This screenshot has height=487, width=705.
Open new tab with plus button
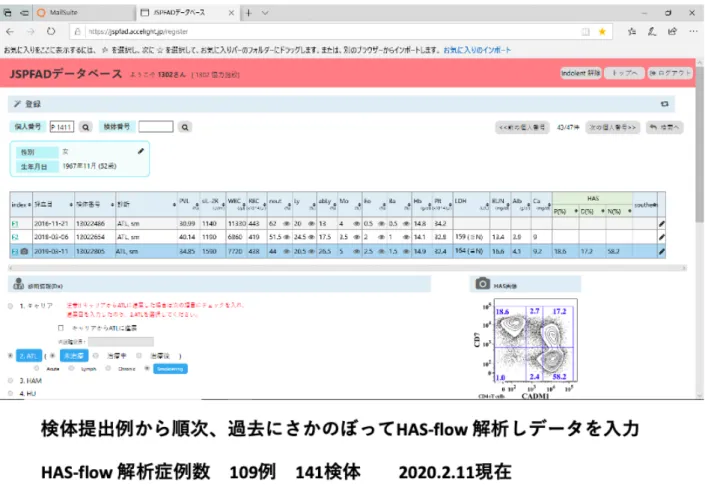pyautogui.click(x=249, y=13)
